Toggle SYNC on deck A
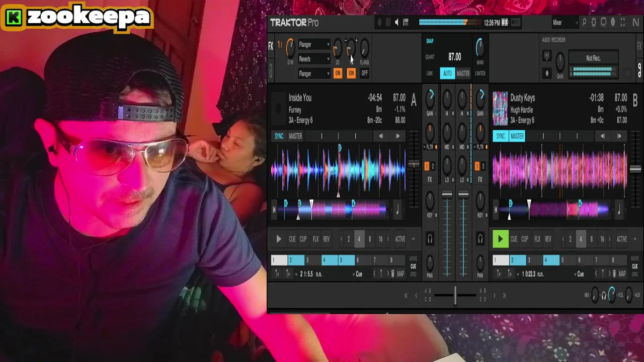Viewport: 644px width, 362px height. pyautogui.click(x=279, y=136)
